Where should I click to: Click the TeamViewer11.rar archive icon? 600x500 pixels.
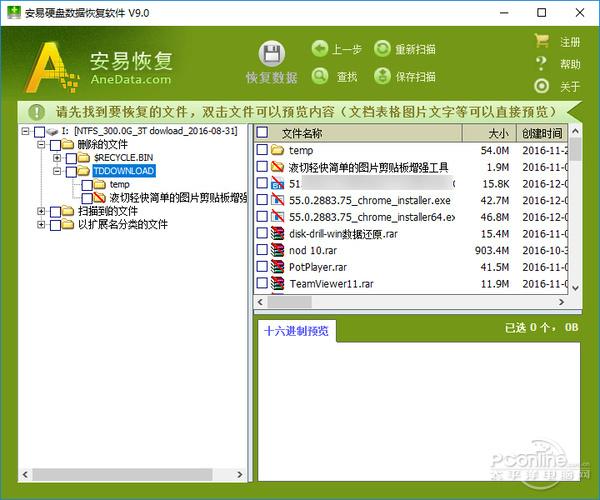click(x=277, y=283)
